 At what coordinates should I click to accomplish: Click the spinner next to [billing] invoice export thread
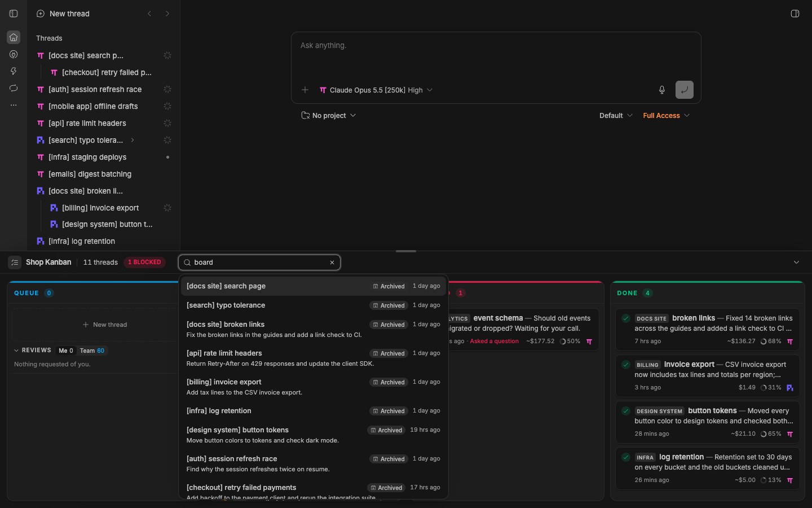point(167,208)
